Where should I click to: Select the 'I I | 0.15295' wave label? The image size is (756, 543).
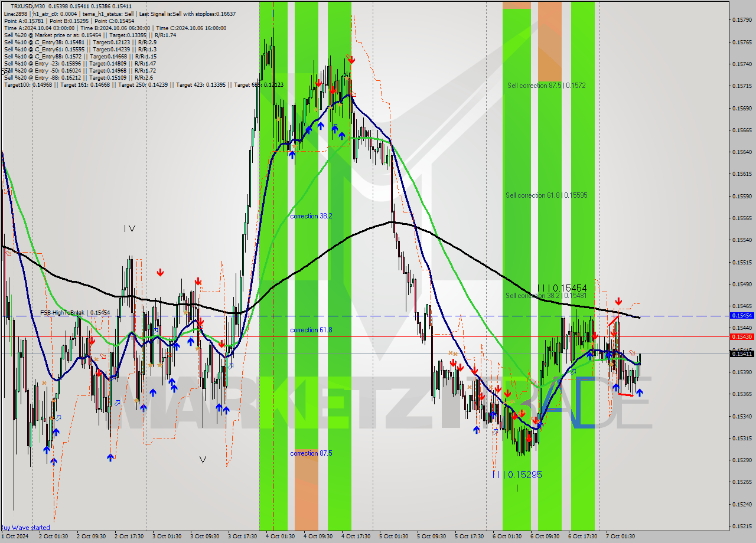point(518,475)
